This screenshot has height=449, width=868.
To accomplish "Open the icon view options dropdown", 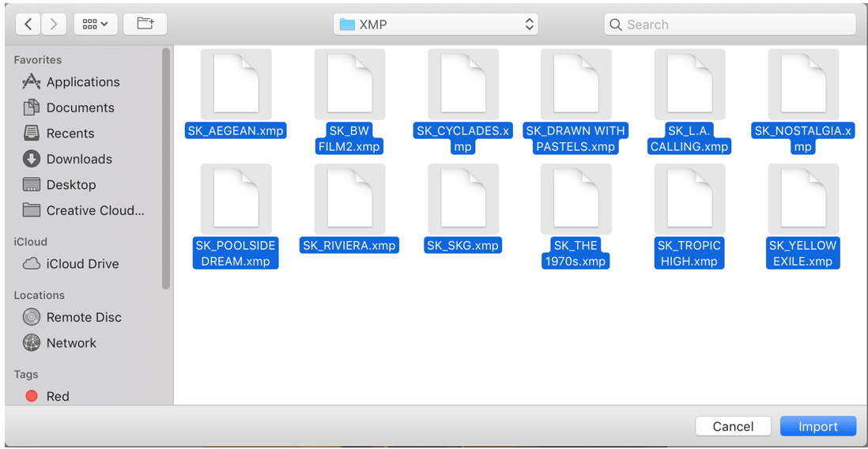I will 96,25.
